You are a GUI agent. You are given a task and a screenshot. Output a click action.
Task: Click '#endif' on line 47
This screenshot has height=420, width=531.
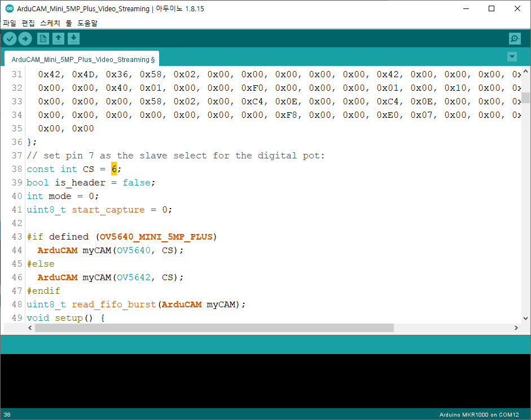(x=43, y=291)
